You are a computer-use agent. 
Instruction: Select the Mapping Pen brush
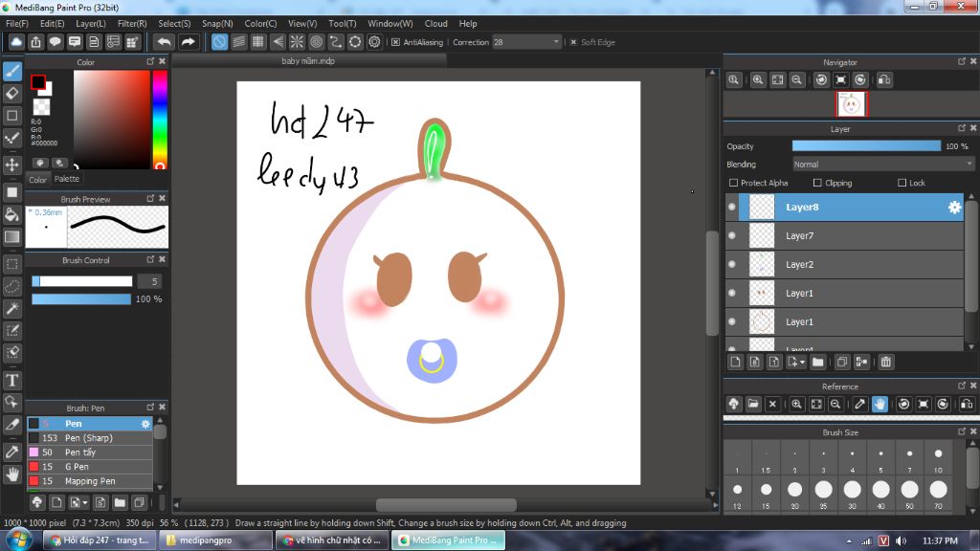coord(89,481)
